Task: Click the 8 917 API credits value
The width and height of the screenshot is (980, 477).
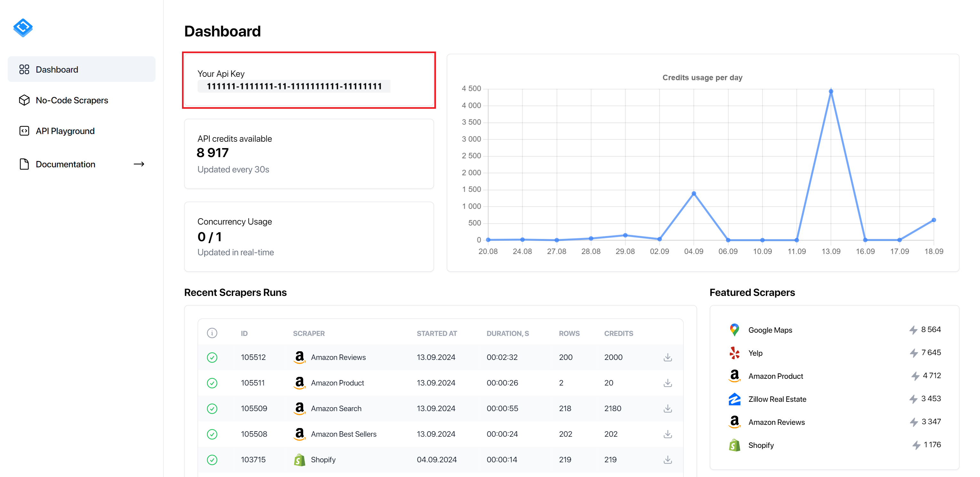Action: click(212, 153)
